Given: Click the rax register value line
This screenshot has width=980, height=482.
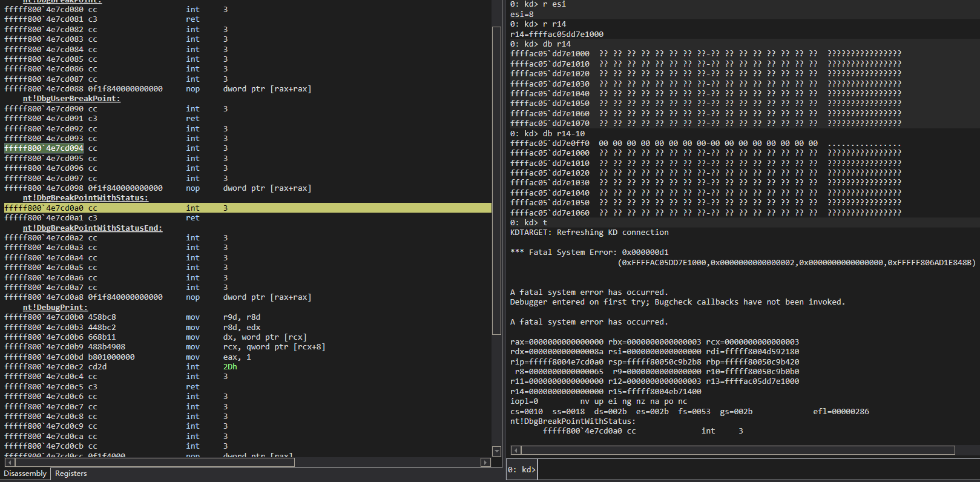Looking at the screenshot, I should (654, 342).
